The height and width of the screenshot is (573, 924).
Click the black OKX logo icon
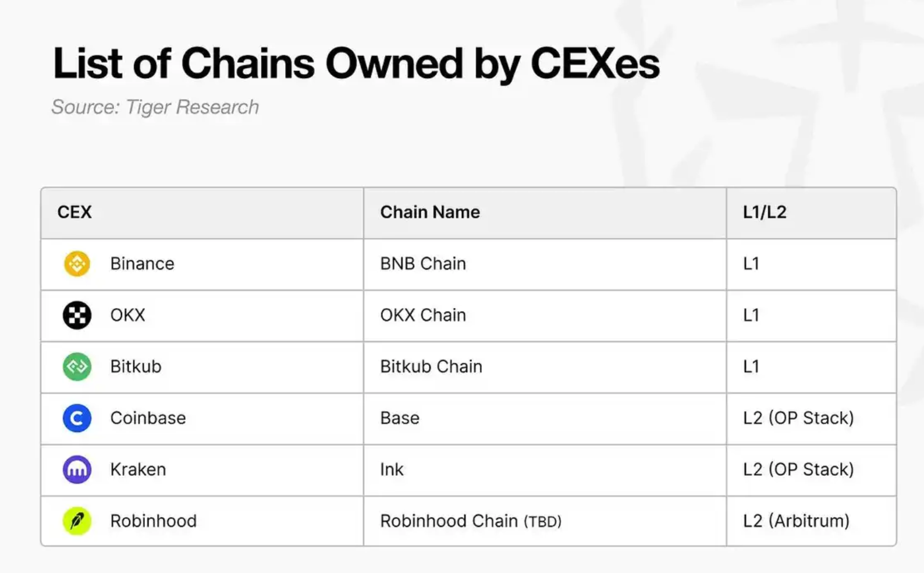(x=77, y=315)
